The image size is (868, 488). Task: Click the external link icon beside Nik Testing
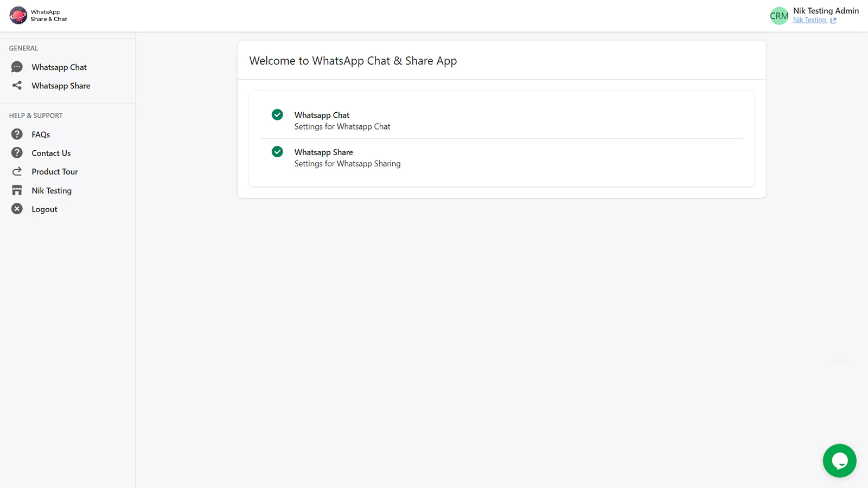833,21
